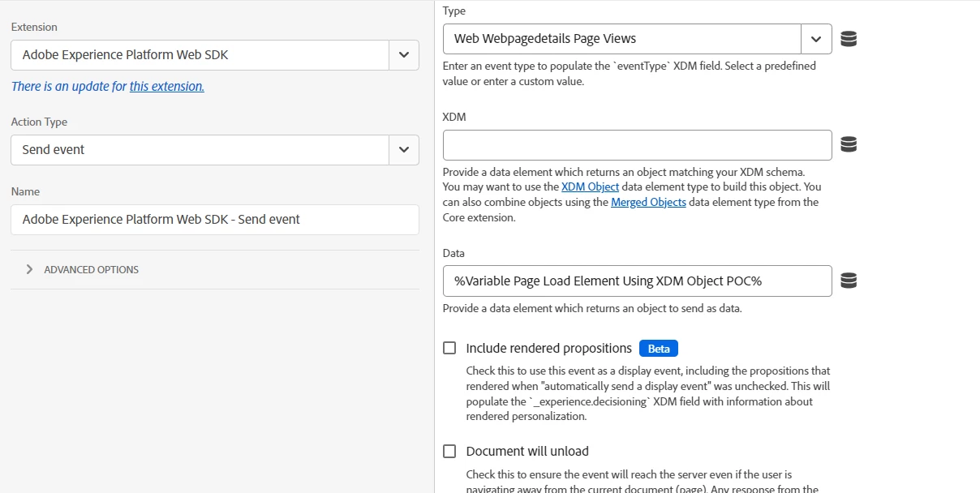
Task: Check Include rendered propositions checkbox
Action: [x=449, y=348]
